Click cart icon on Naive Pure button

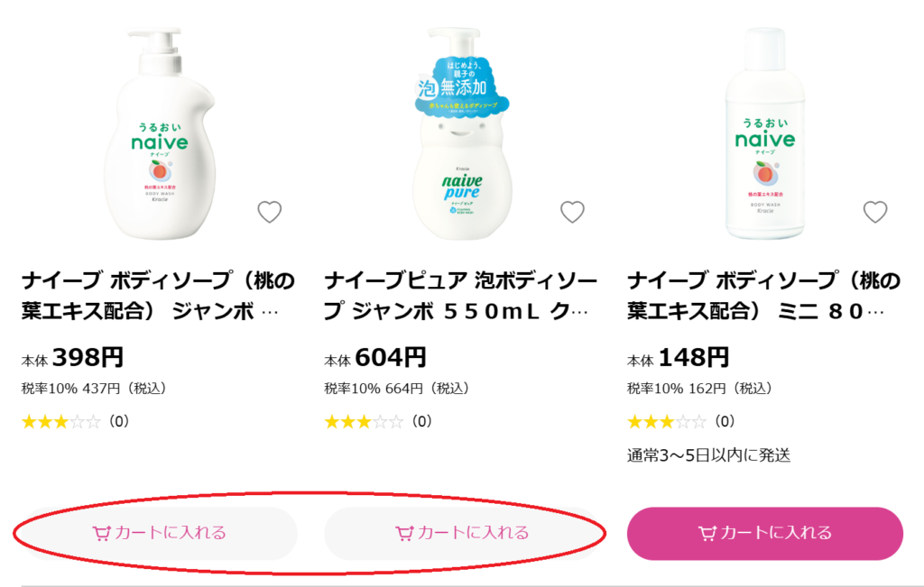[x=404, y=533]
